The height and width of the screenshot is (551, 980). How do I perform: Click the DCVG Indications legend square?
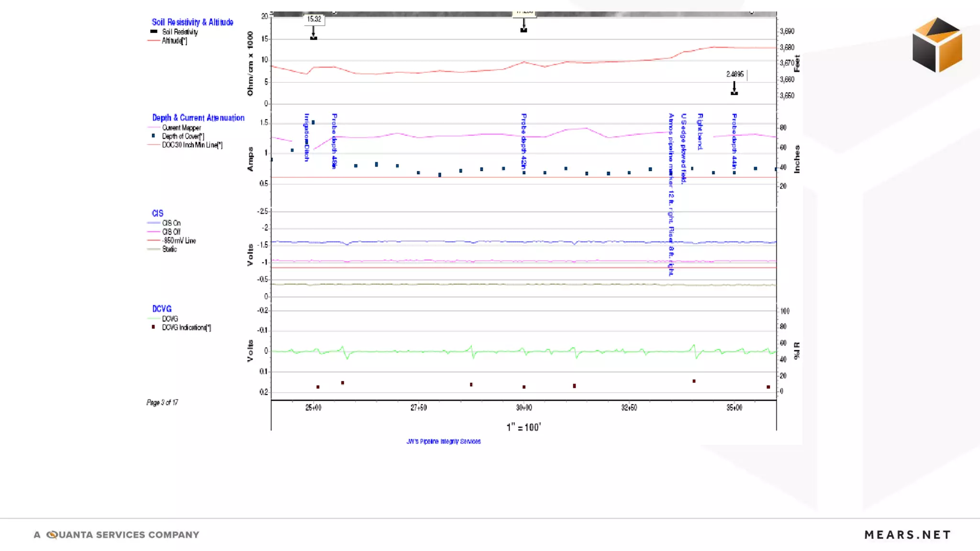click(154, 327)
